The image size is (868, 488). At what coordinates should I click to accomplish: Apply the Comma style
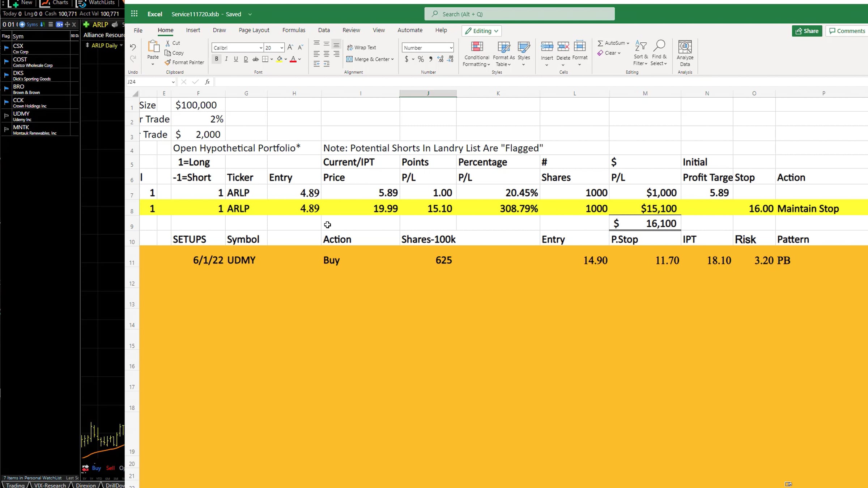[430, 59]
